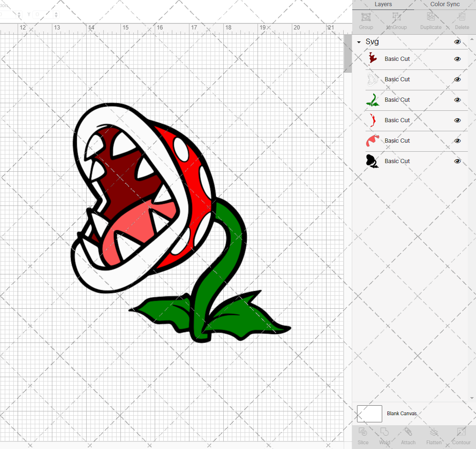Hide the black outline layer
The width and height of the screenshot is (476, 449).
[457, 161]
